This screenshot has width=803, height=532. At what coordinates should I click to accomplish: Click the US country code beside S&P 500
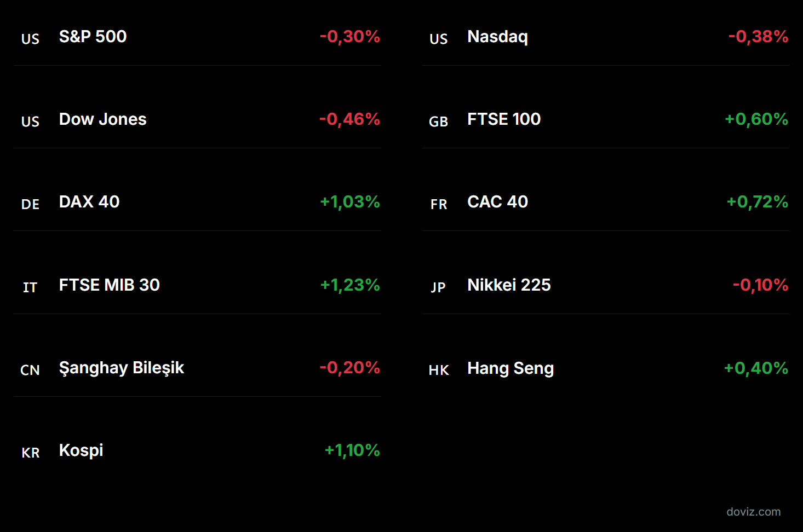pyautogui.click(x=30, y=39)
